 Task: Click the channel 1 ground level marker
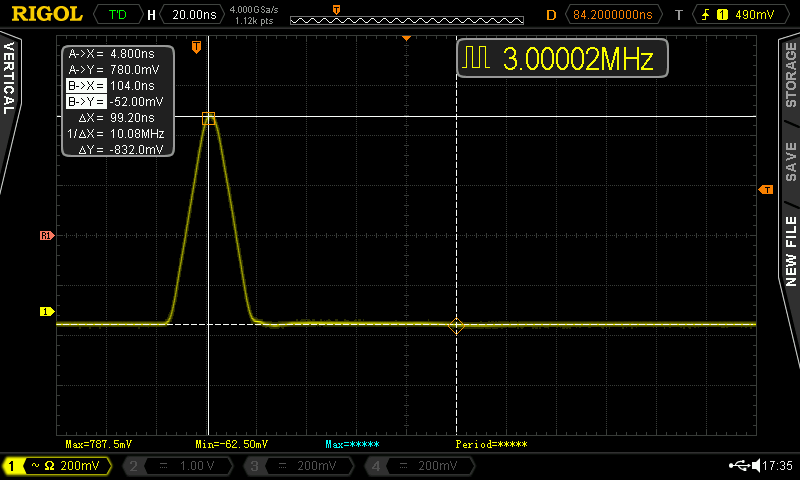[45, 311]
